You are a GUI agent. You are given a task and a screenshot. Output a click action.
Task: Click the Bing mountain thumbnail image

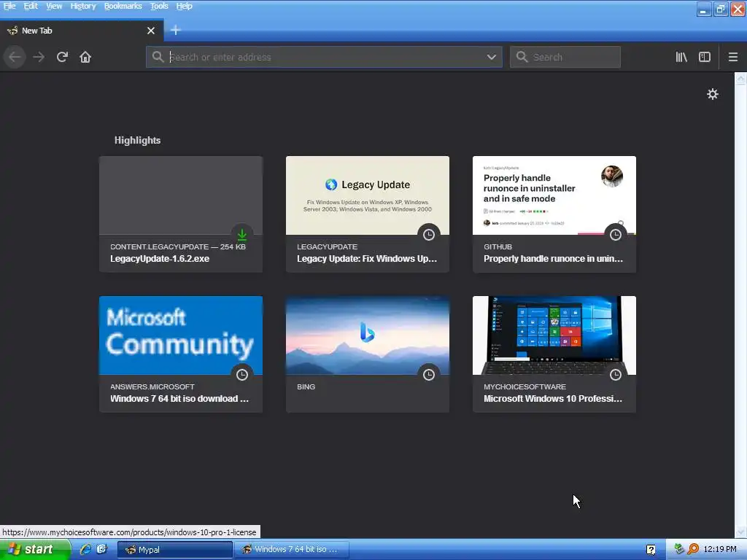(x=368, y=335)
